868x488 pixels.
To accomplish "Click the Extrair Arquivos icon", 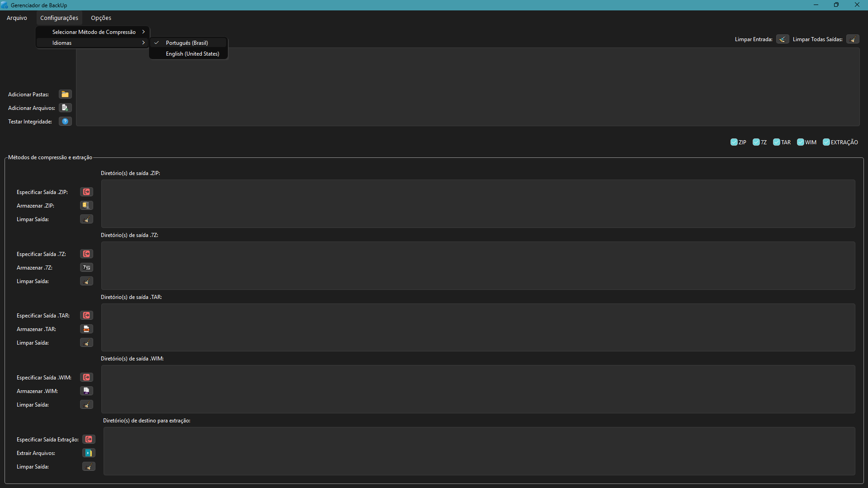I will 89,453.
